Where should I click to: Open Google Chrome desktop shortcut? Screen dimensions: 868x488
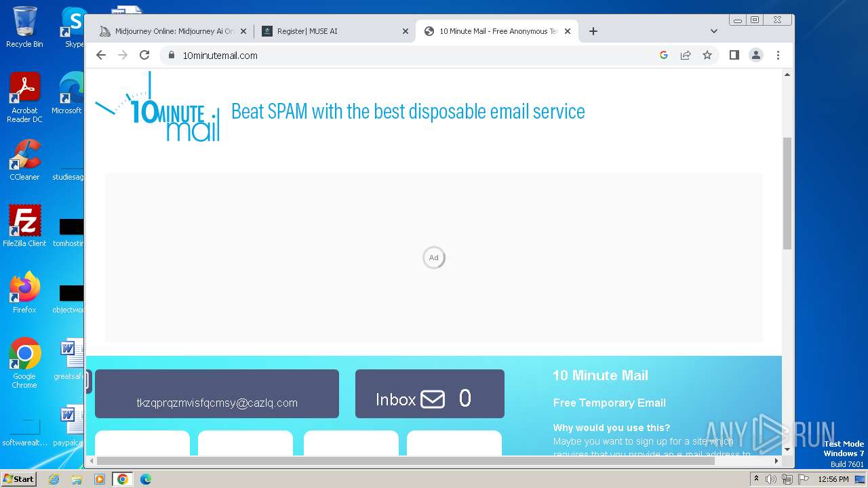tap(24, 363)
